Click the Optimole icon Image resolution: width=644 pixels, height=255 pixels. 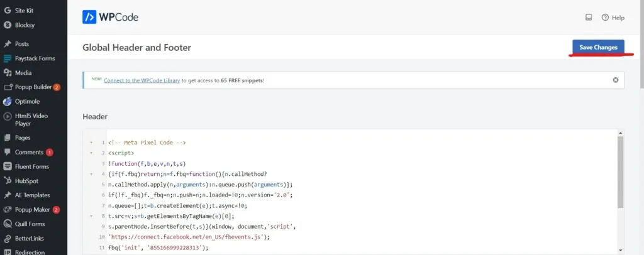pyautogui.click(x=8, y=101)
